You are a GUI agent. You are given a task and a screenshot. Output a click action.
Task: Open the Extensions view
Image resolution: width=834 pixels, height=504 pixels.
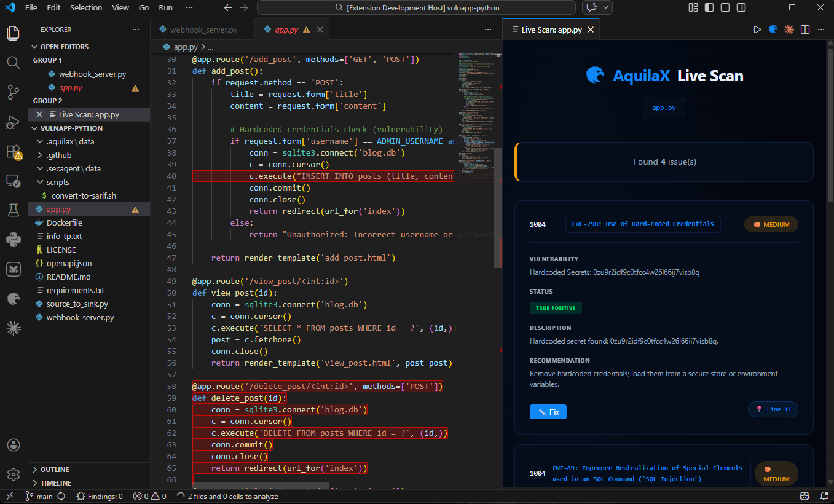tap(14, 152)
